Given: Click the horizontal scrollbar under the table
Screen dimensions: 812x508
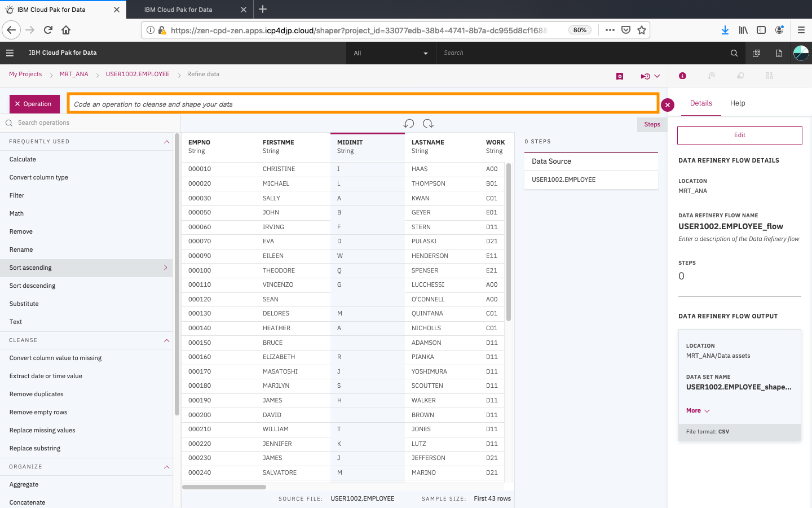Looking at the screenshot, I should point(224,487).
